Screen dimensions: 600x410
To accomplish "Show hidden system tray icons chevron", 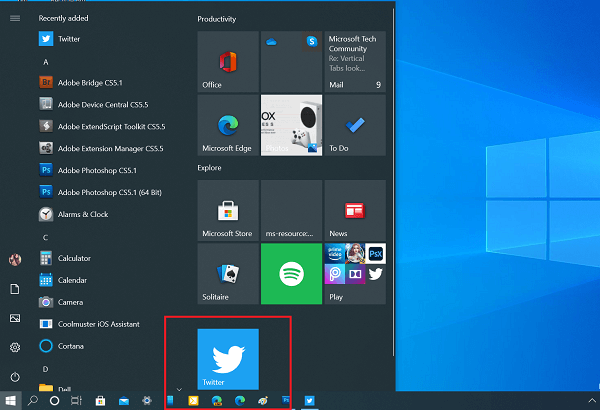I will click(592, 401).
